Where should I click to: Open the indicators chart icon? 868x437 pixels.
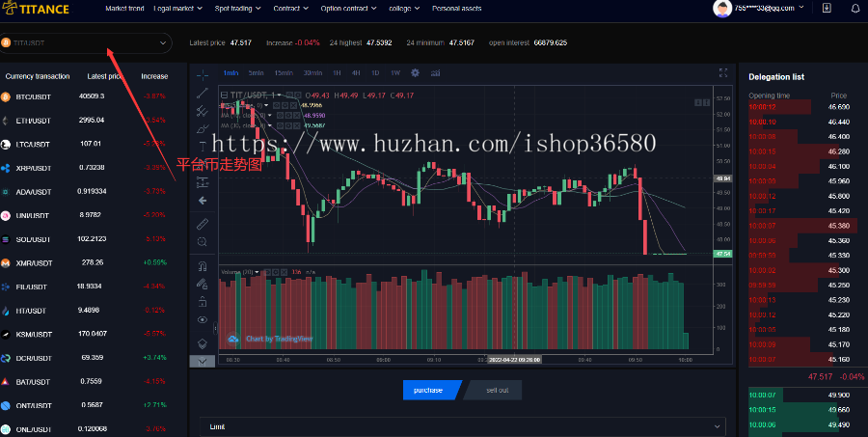436,73
